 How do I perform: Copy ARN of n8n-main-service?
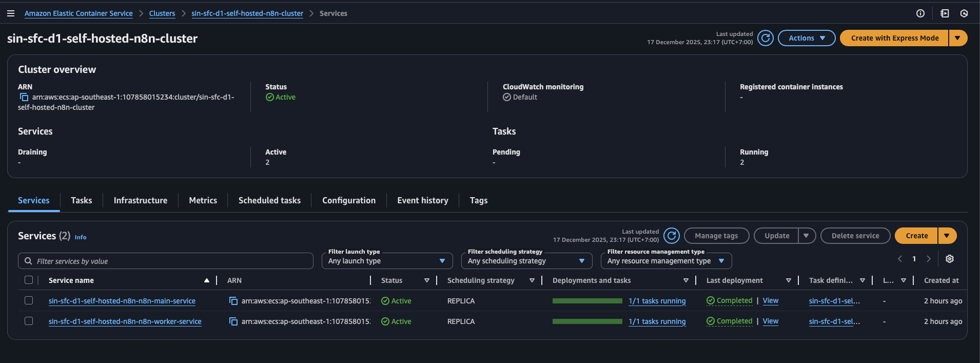(x=233, y=301)
